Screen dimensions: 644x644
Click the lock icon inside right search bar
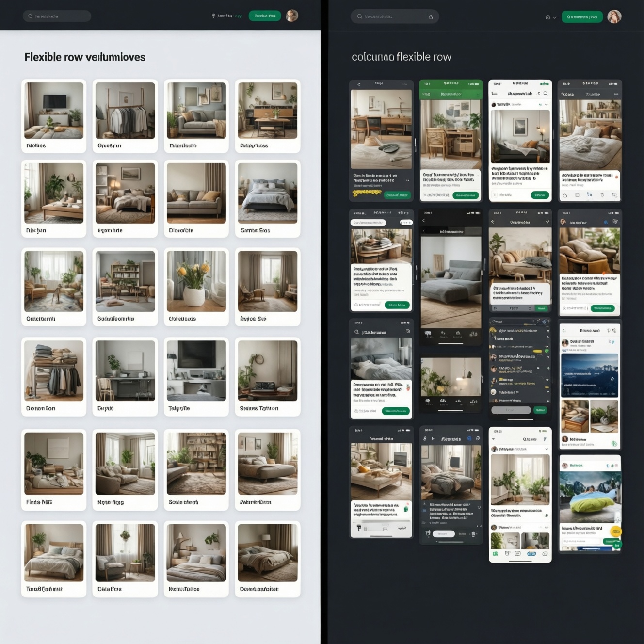tap(431, 16)
